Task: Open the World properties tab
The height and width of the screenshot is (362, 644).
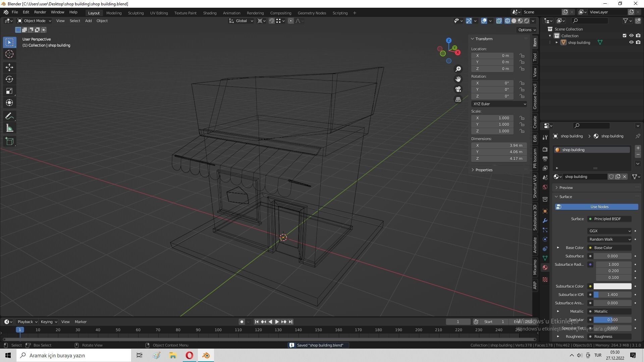Action: click(x=545, y=187)
